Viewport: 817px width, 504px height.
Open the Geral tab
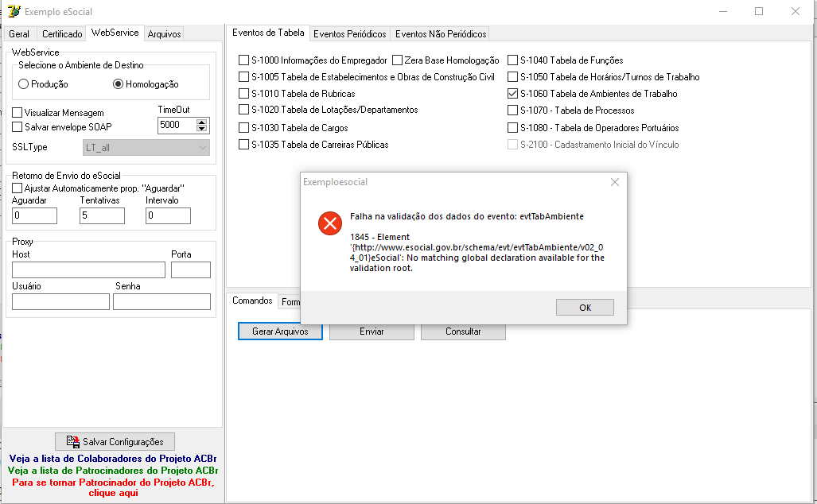(x=19, y=34)
